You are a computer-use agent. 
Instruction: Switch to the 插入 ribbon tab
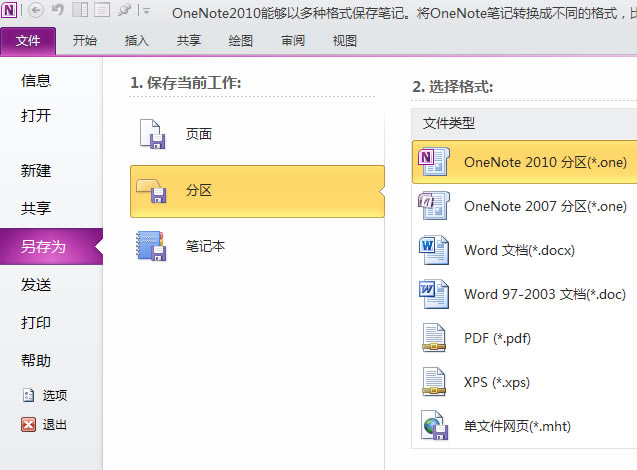tap(136, 41)
